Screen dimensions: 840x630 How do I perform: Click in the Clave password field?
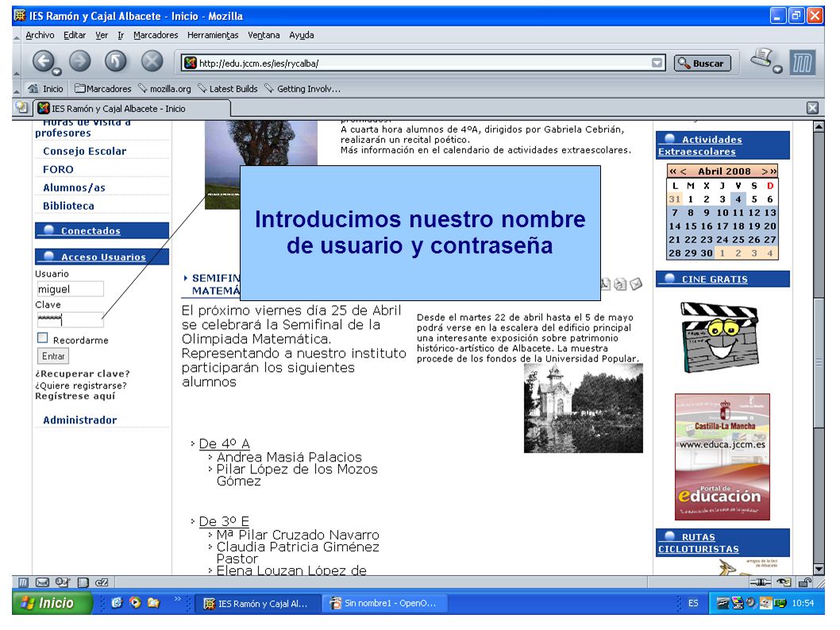[x=70, y=319]
